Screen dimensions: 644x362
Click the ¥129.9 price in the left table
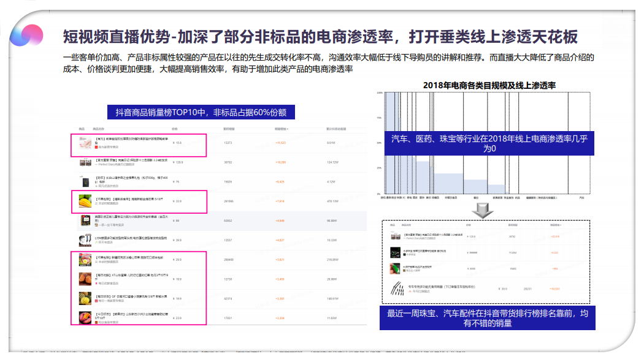click(178, 162)
